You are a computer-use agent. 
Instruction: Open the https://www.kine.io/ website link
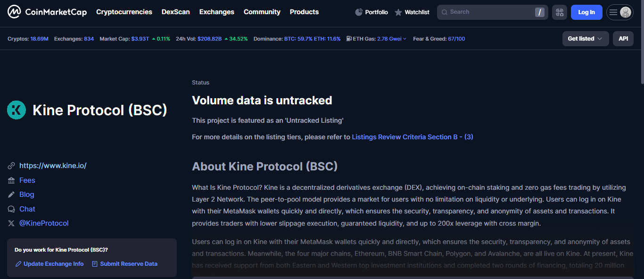click(x=53, y=166)
